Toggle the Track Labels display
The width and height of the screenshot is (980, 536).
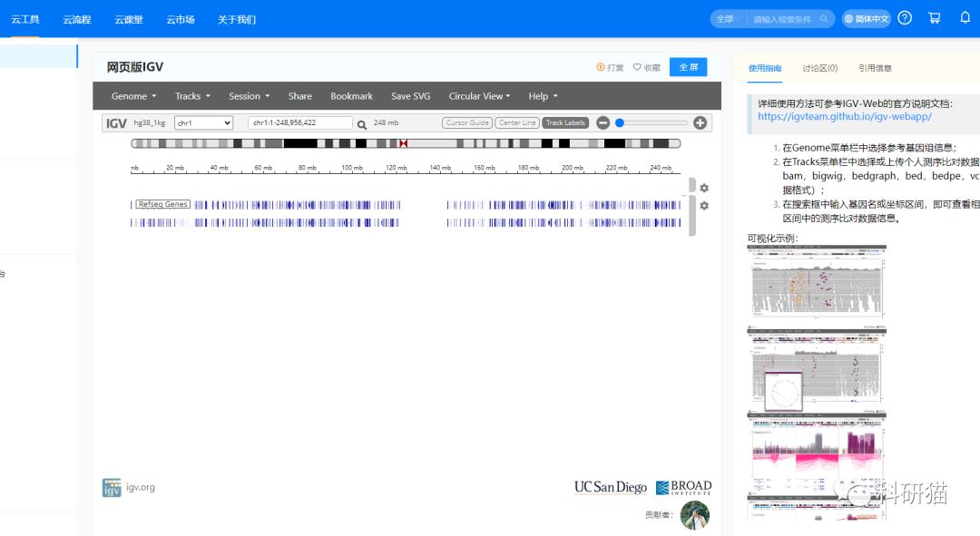[564, 122]
